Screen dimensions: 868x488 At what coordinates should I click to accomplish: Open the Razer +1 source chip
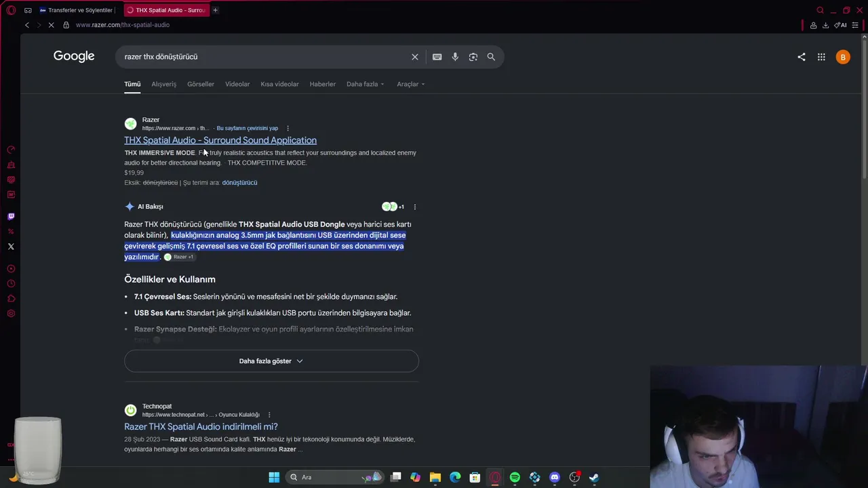pyautogui.click(x=179, y=257)
